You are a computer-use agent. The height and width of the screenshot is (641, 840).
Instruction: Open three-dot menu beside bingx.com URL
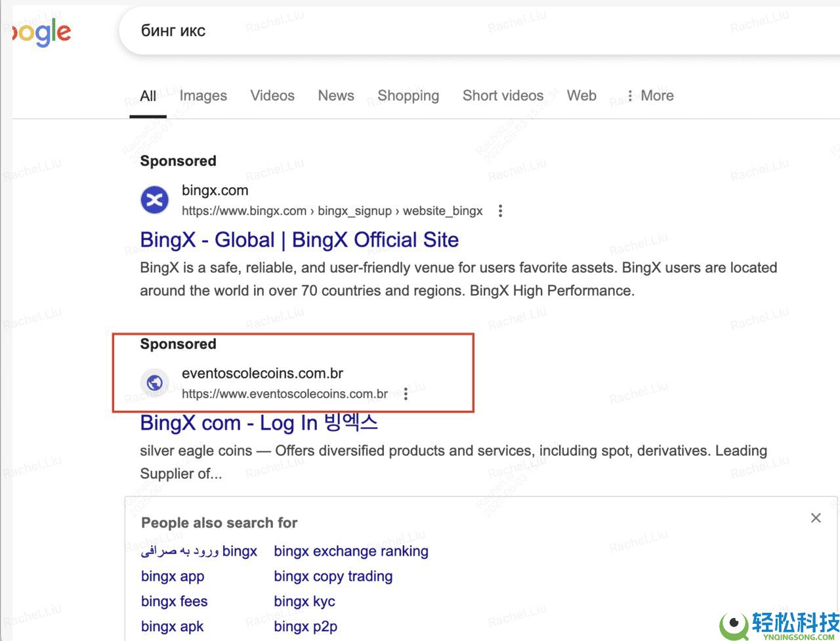pos(501,211)
